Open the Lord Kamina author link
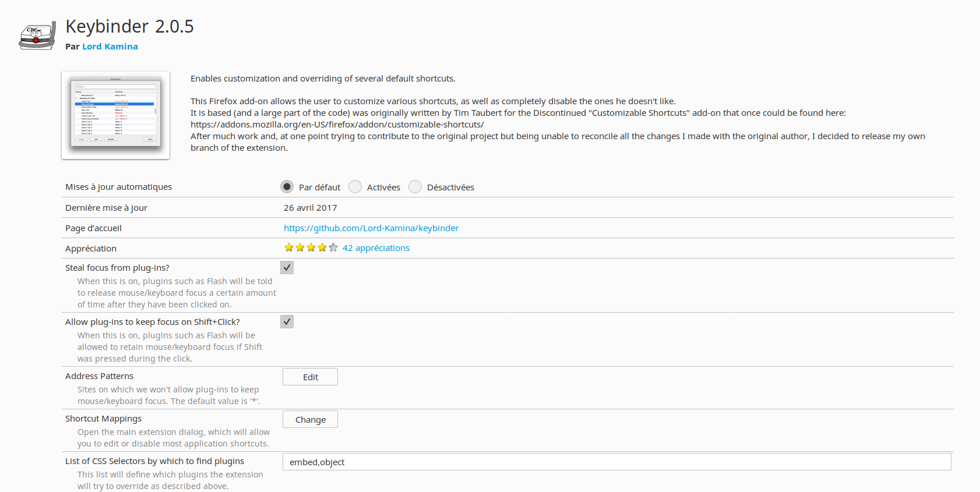Screen dimensions: 980x492 pyautogui.click(x=110, y=47)
